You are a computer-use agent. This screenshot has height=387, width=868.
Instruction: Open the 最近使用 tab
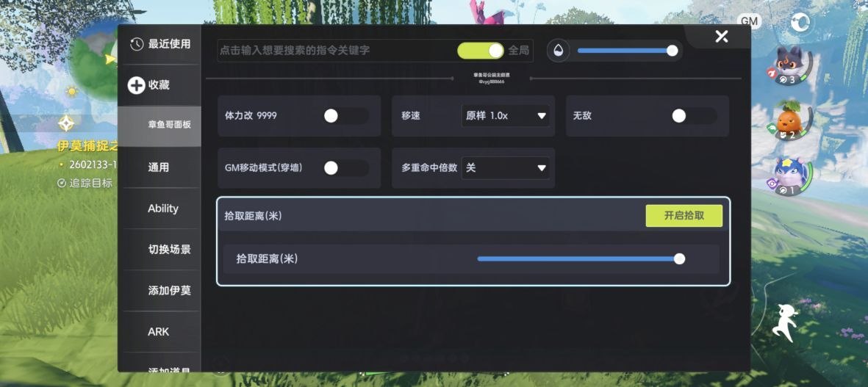tap(159, 45)
